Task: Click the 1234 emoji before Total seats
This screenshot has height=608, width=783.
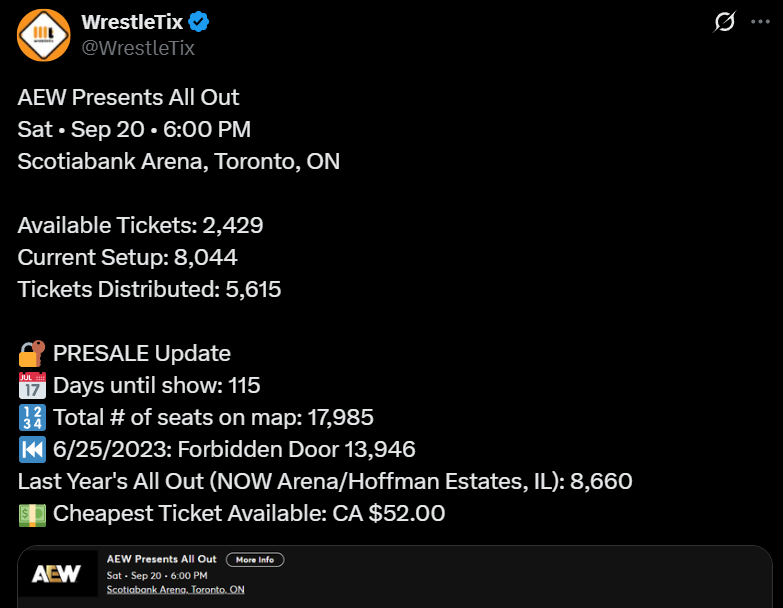Action: click(31, 417)
